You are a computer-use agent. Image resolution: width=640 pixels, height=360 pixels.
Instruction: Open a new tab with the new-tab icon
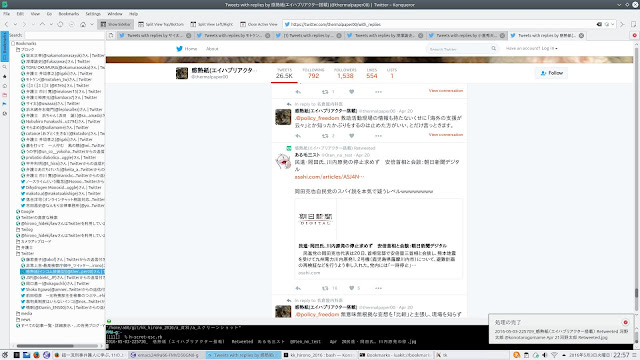(x=111, y=36)
